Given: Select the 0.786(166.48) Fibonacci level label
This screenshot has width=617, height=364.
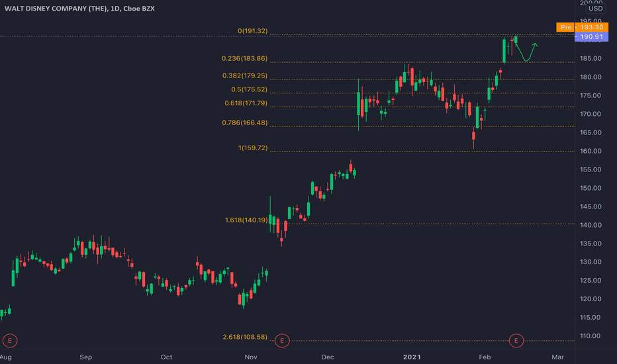Looking at the screenshot, I should pos(245,123).
